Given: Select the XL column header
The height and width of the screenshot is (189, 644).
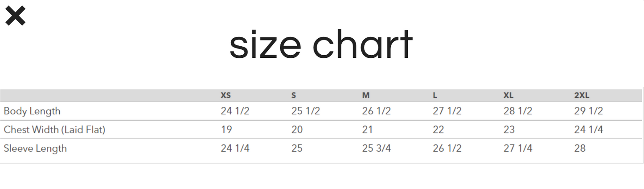Looking at the screenshot, I should pyautogui.click(x=509, y=96).
